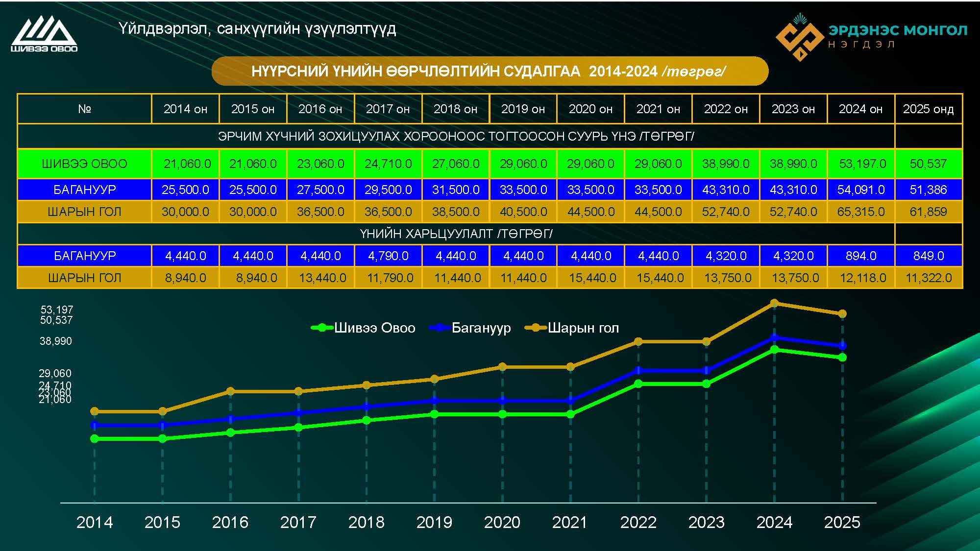This screenshot has height=551, width=980.
Task: Click the blue Багануур legend marker
Action: 440,328
